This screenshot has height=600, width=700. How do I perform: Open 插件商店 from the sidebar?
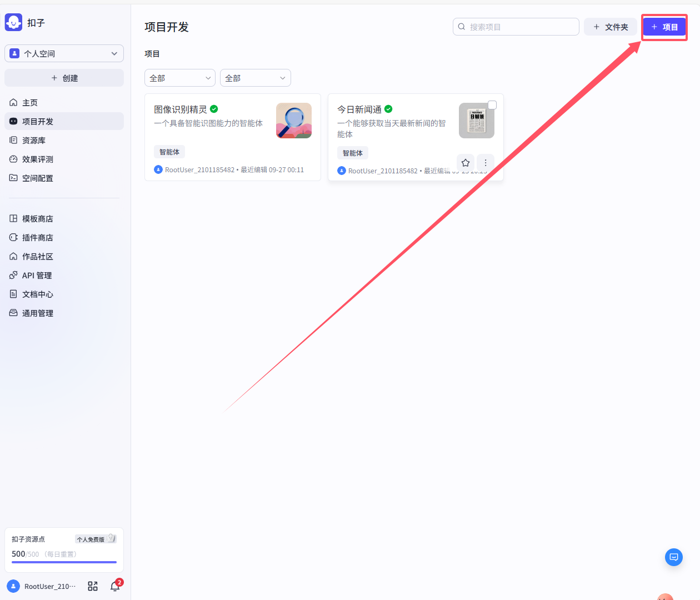pyautogui.click(x=37, y=238)
